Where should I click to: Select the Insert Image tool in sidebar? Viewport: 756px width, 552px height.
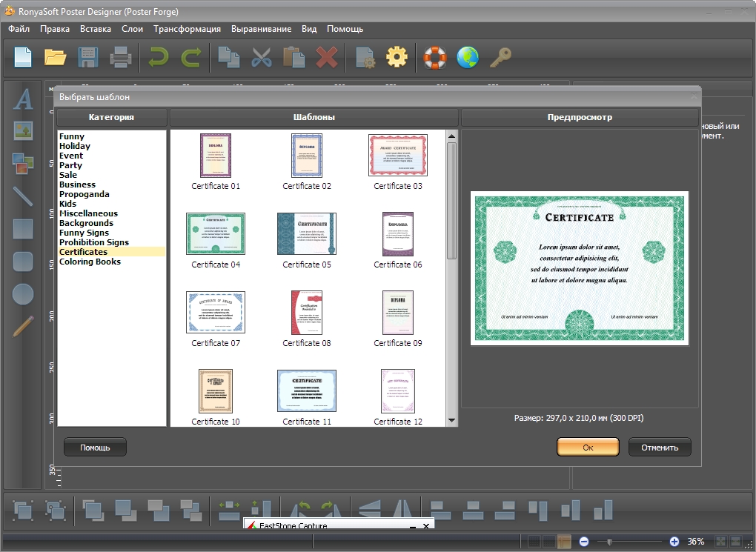(x=24, y=131)
